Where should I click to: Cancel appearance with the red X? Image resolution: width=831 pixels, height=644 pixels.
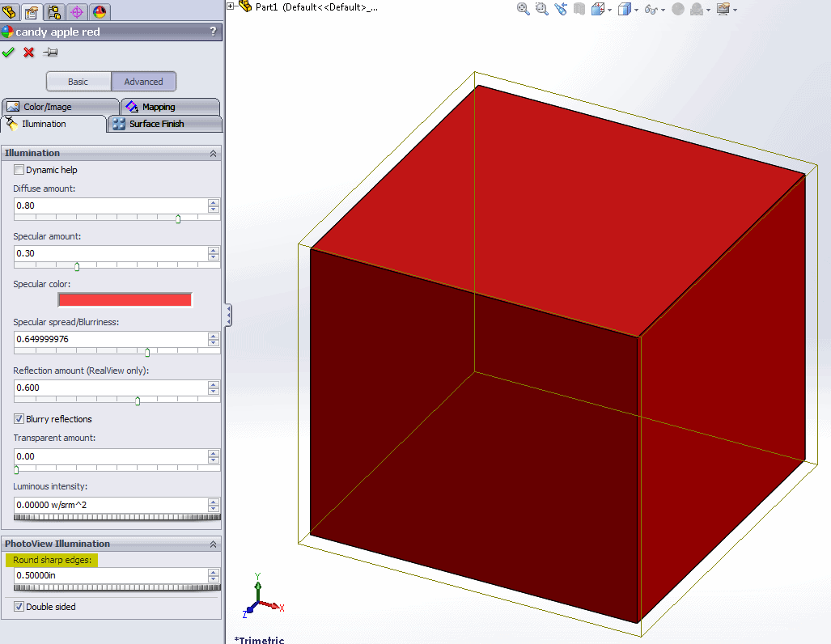click(x=28, y=52)
